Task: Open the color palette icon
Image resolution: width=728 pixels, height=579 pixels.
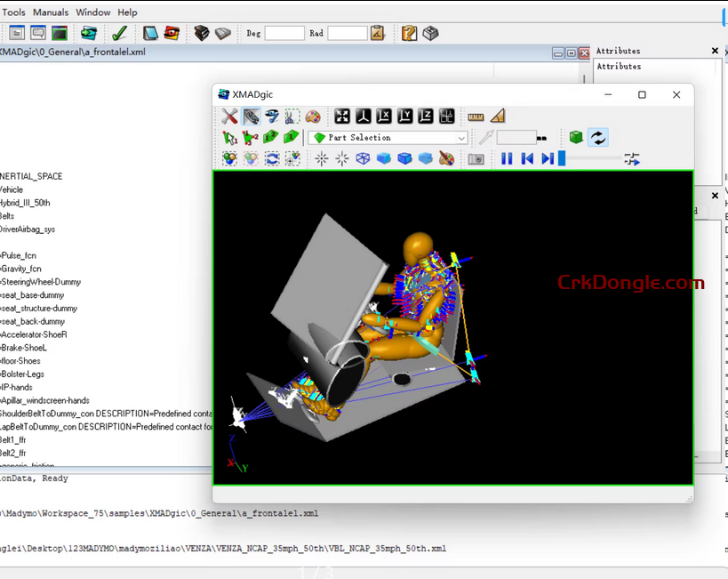Action: pyautogui.click(x=313, y=117)
